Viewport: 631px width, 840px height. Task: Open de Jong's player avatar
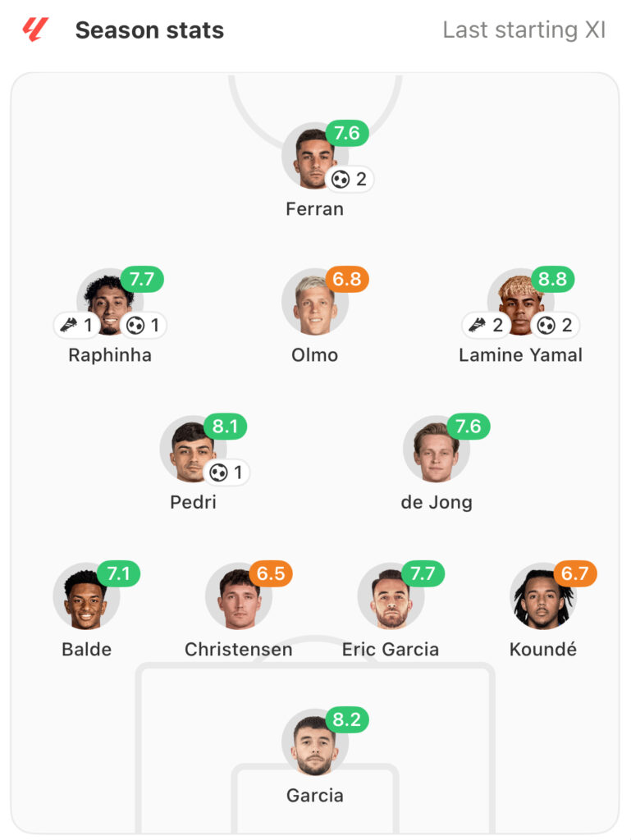click(x=437, y=450)
